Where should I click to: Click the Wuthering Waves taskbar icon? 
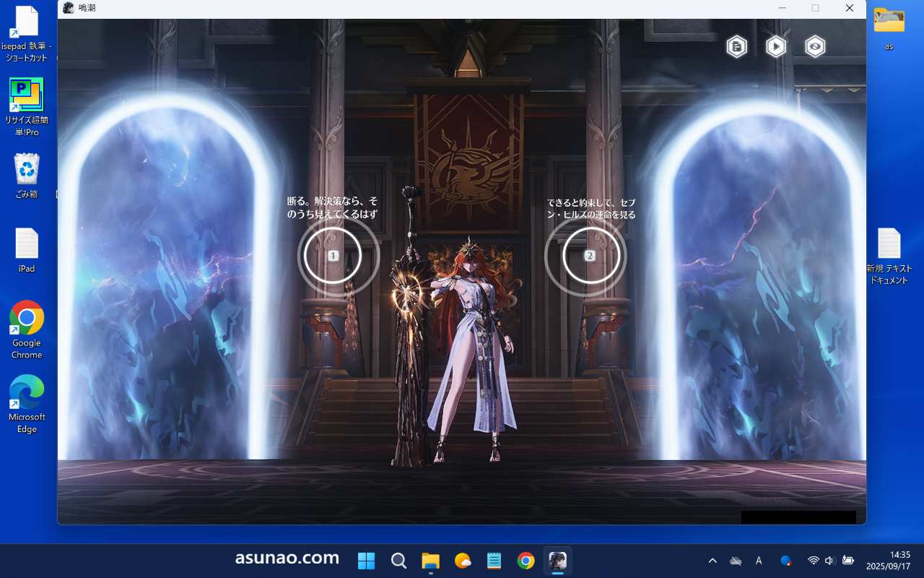coord(557,561)
